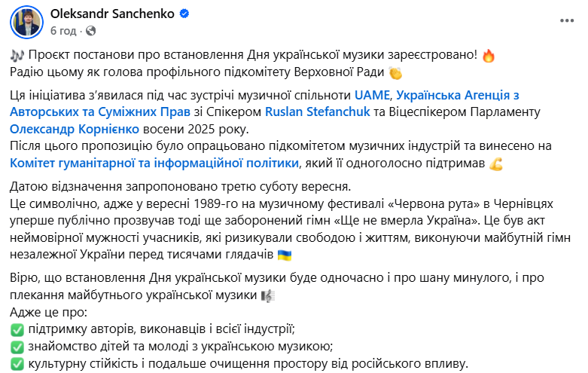Open the Oleksandr Sanchenko profile name link
This screenshot has width=588, height=373.
108,14
